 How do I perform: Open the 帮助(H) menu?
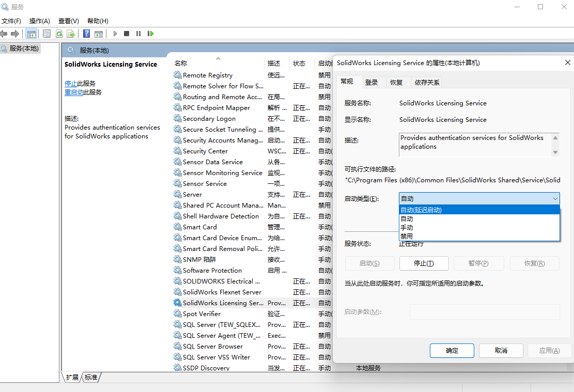tap(98, 21)
